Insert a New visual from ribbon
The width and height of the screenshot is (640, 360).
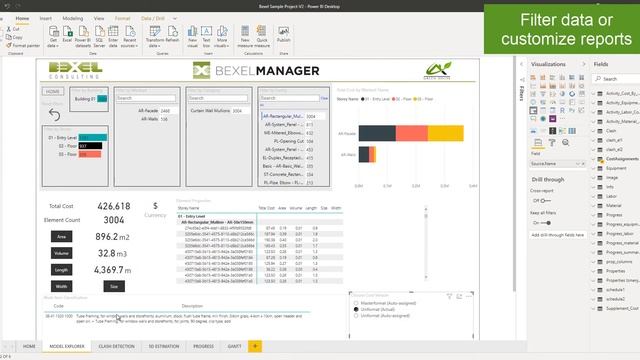[x=192, y=37]
